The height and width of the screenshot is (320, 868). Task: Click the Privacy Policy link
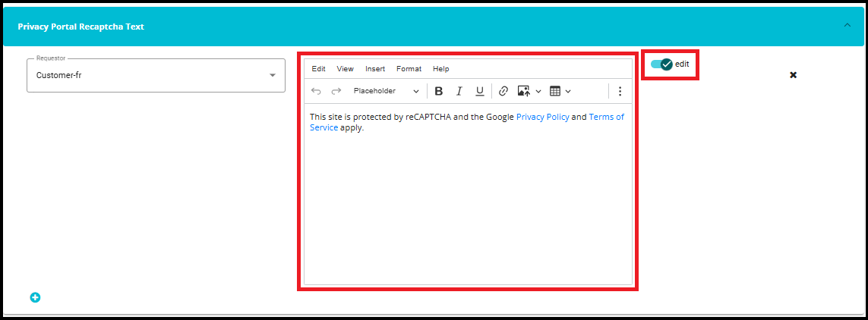tap(542, 117)
